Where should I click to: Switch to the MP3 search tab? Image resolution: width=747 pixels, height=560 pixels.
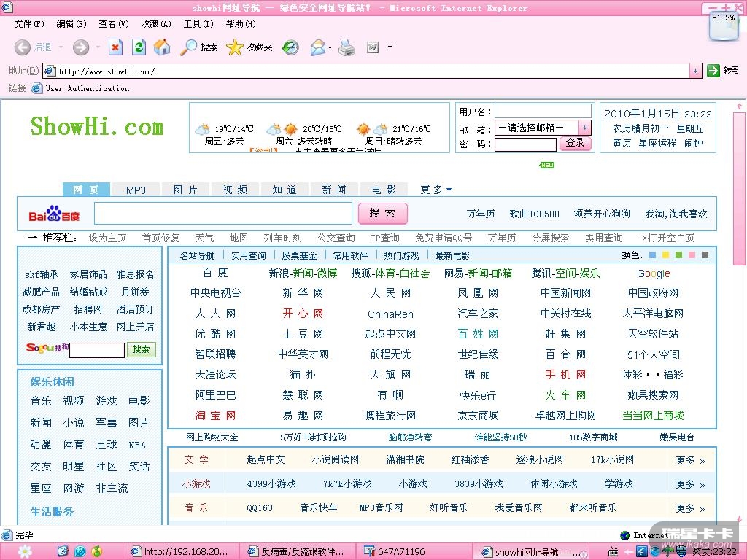(x=136, y=190)
